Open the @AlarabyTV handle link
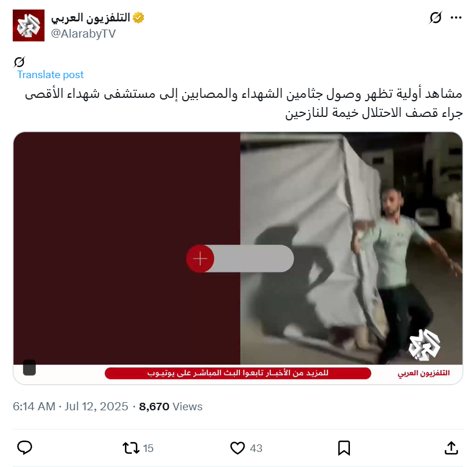Viewport: 476px width, 467px height. (x=83, y=34)
